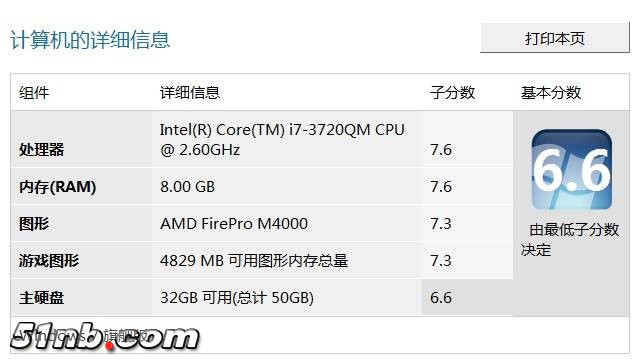This screenshot has width=632, height=360.
Task: Click the 32GB 可用 disk detail
Action: coord(237,298)
